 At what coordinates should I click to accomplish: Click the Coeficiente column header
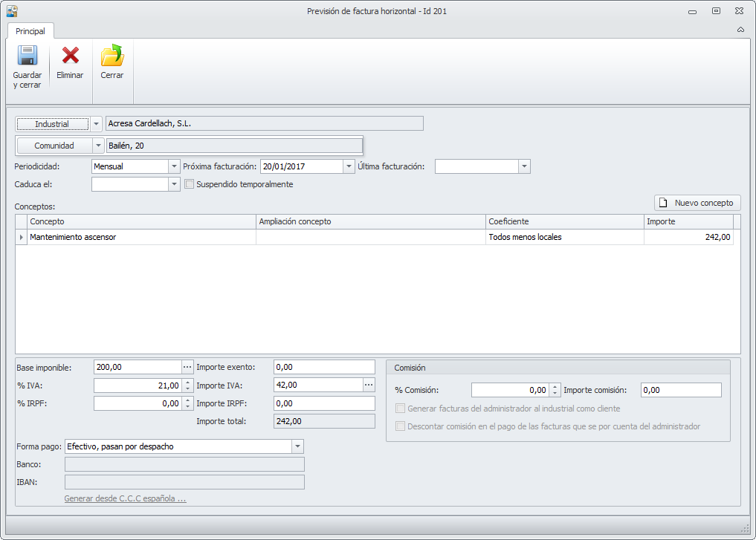564,221
